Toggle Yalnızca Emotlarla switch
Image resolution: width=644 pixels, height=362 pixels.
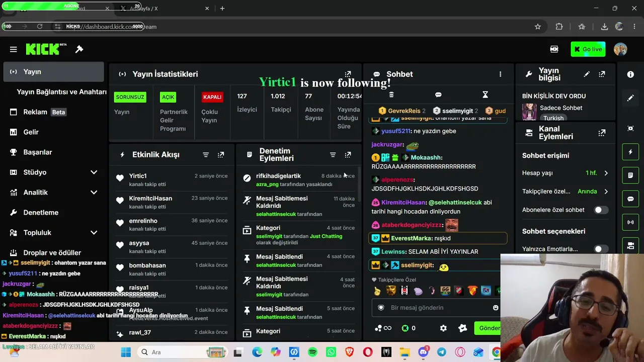(x=601, y=249)
